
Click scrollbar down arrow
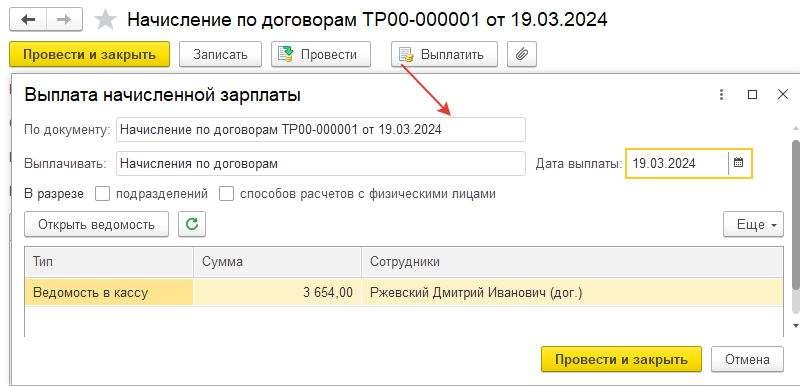coord(795,325)
